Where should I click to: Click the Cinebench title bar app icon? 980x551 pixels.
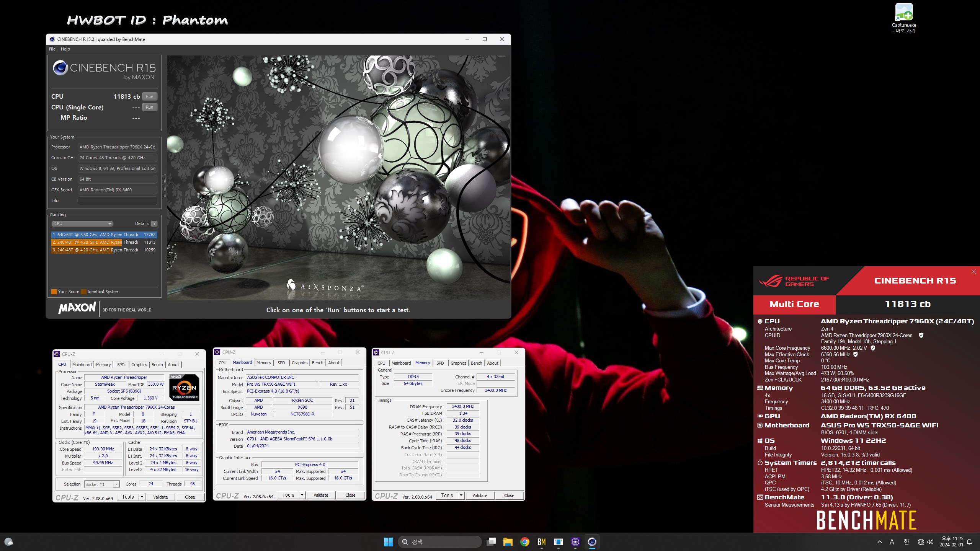point(52,39)
